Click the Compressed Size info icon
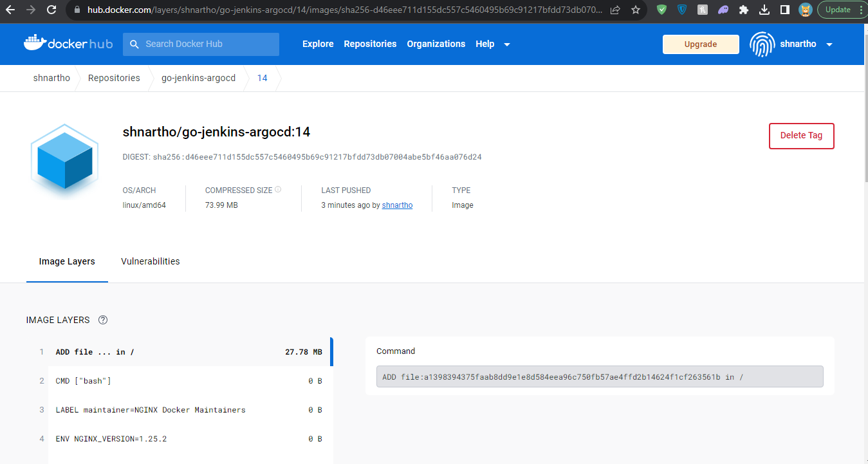The width and height of the screenshot is (868, 464). [278, 190]
